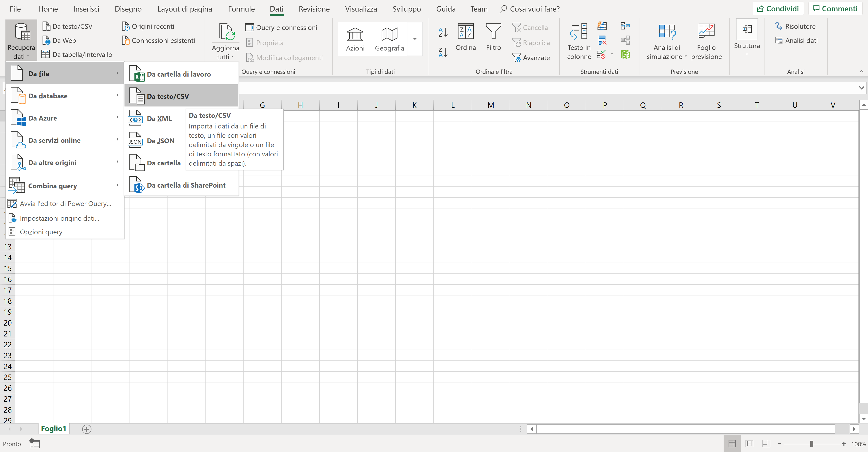The image size is (868, 452).
Task: Open Origini recenti
Action: (148, 26)
